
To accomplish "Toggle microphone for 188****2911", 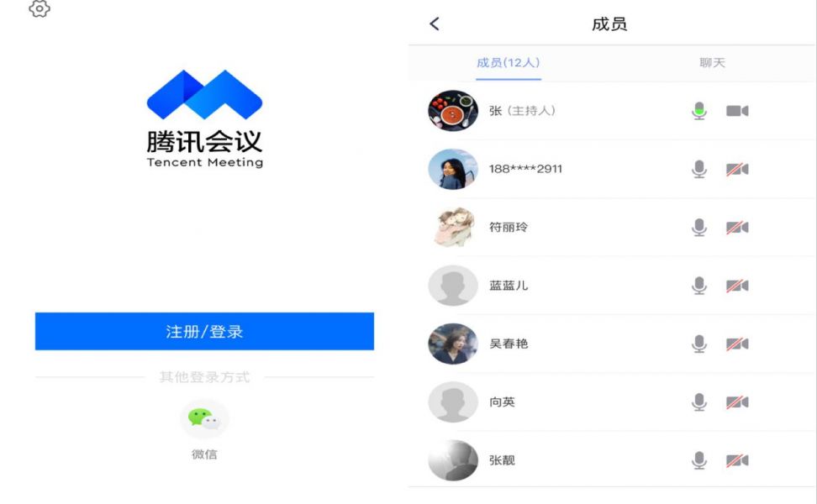I will (x=699, y=169).
